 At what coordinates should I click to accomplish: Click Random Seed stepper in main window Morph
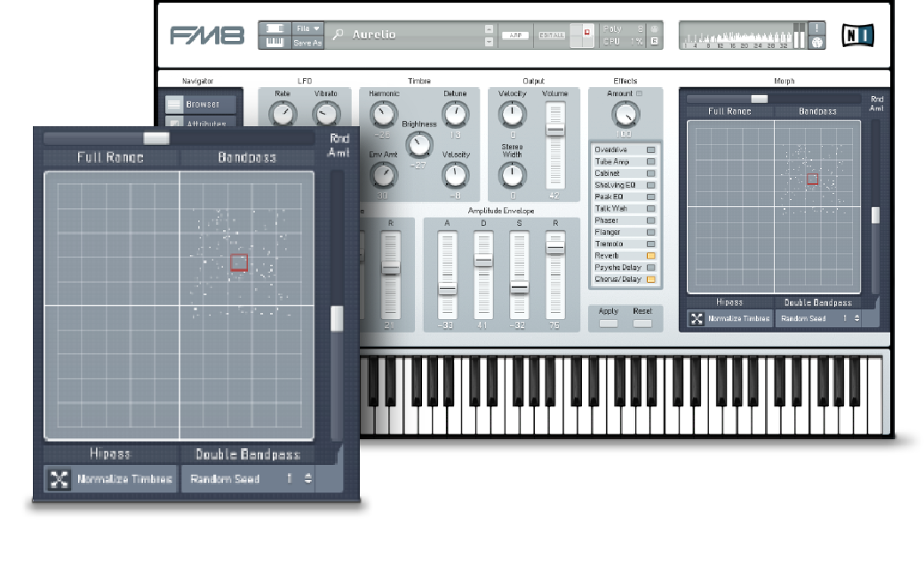856,318
